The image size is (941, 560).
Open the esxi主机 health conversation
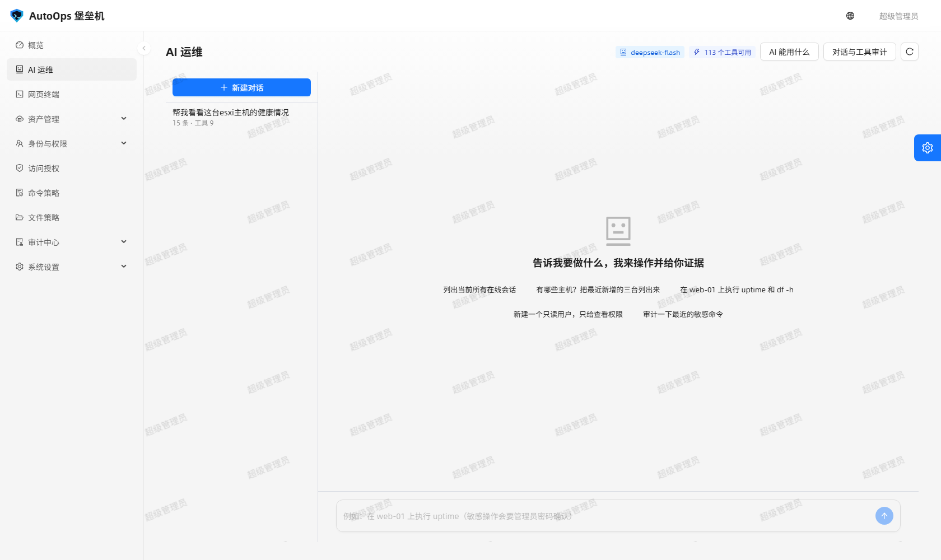(x=241, y=117)
